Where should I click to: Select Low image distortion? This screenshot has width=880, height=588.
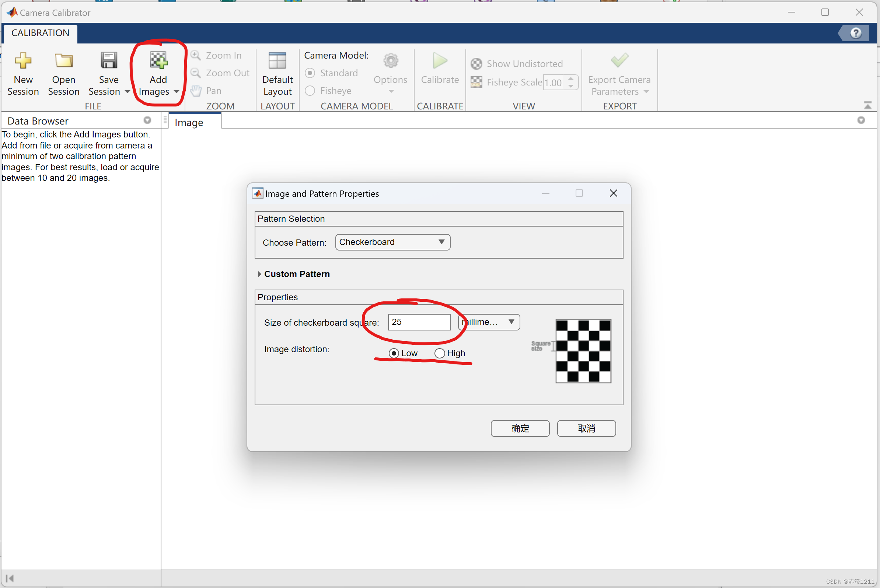tap(394, 353)
